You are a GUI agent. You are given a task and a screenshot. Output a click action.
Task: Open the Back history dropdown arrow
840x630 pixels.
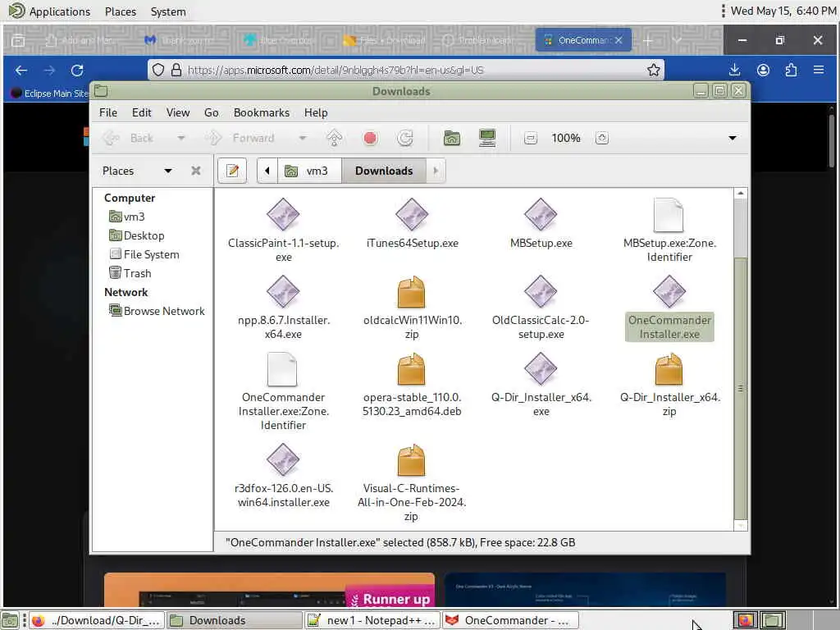click(x=181, y=138)
